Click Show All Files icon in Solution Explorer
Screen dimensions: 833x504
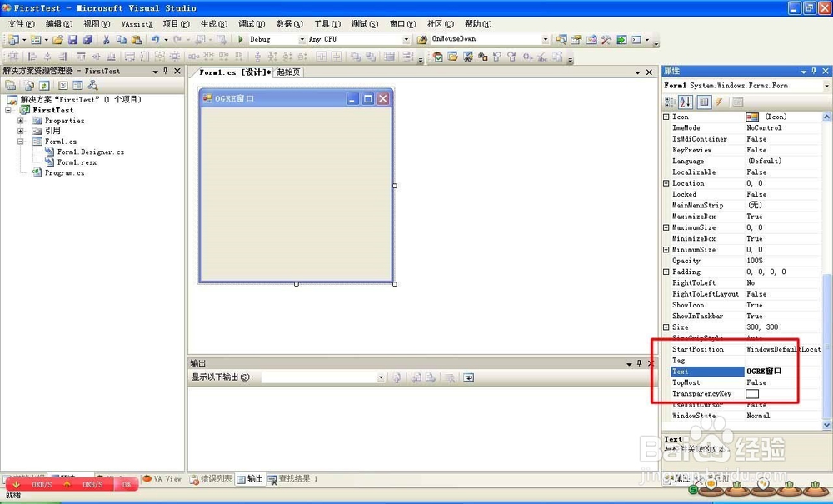coord(28,86)
